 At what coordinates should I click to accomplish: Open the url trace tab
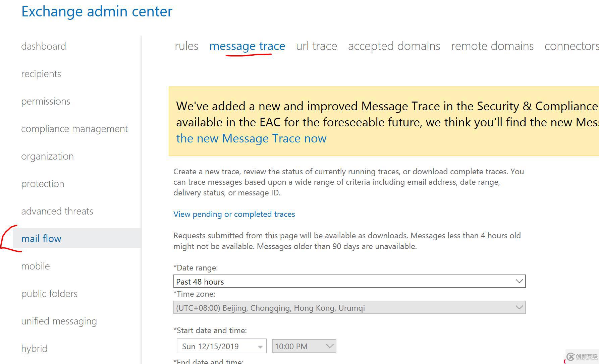coord(316,46)
